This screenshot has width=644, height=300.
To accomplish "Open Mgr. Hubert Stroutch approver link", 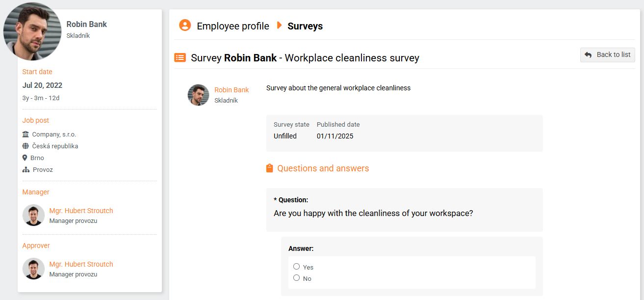I will click(x=81, y=264).
